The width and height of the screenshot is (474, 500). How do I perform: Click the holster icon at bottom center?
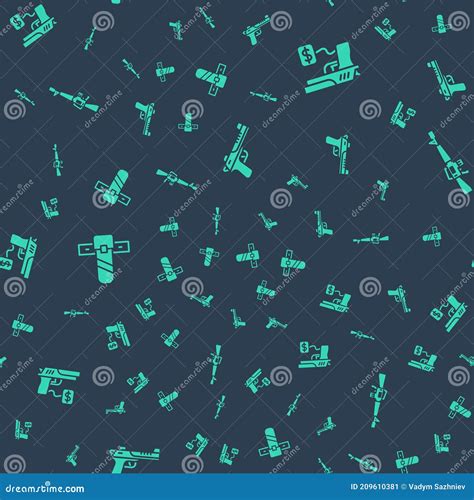(x=274, y=443)
